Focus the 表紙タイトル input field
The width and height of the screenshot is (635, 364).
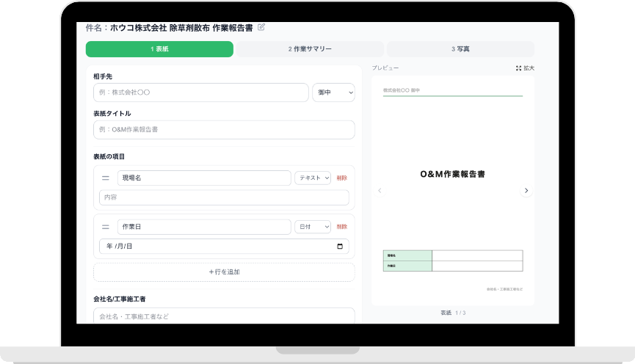pyautogui.click(x=224, y=130)
